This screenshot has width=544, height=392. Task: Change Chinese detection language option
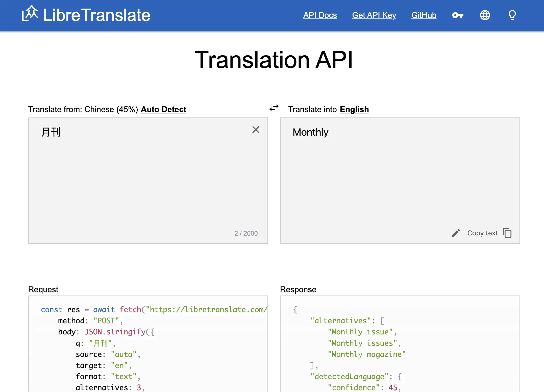[x=163, y=109]
